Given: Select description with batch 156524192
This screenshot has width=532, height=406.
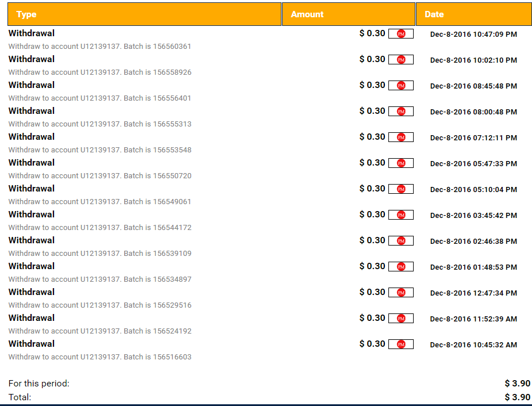Looking at the screenshot, I should (x=100, y=331).
